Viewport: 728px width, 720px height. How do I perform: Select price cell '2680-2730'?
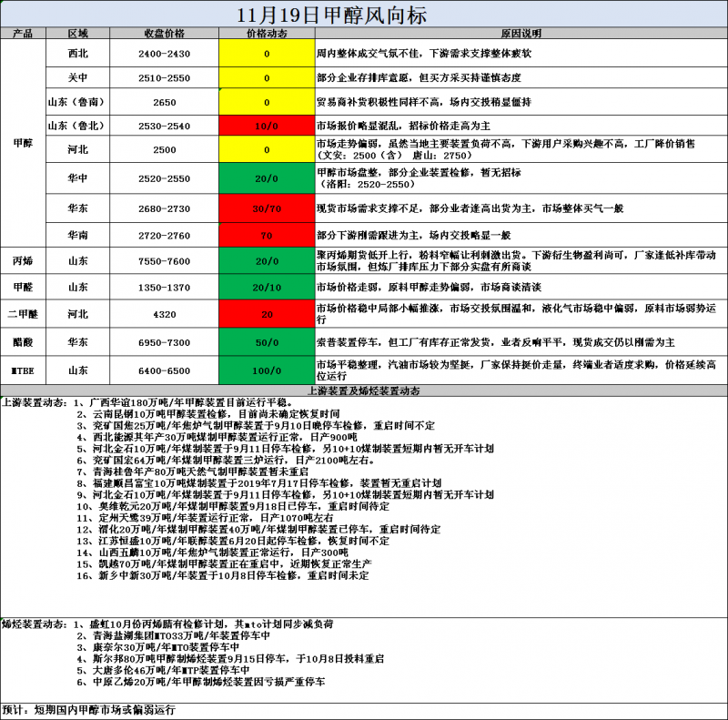165,208
